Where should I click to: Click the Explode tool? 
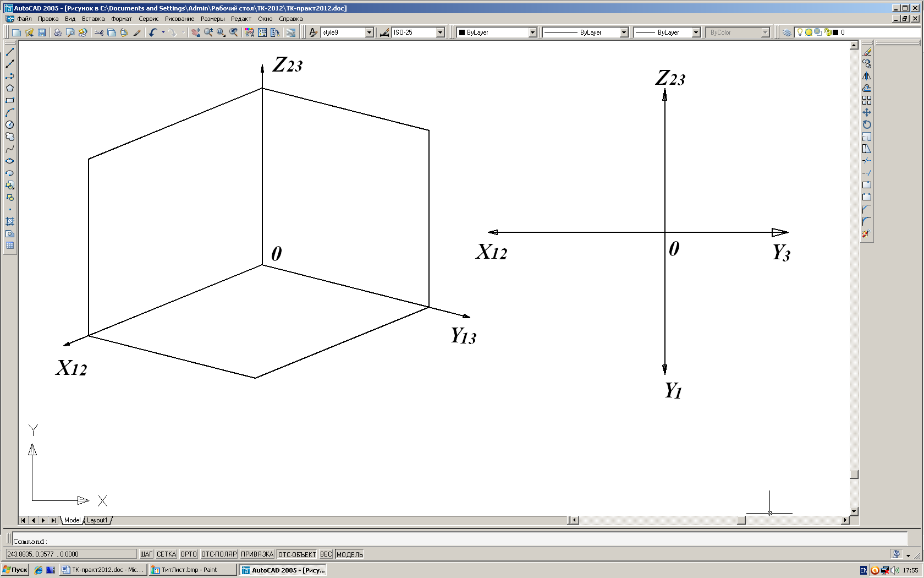[867, 233]
